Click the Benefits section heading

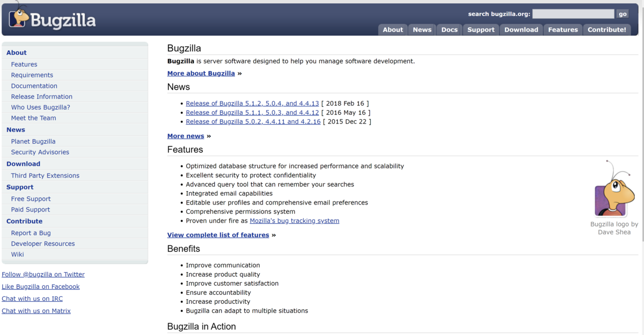coord(184,249)
